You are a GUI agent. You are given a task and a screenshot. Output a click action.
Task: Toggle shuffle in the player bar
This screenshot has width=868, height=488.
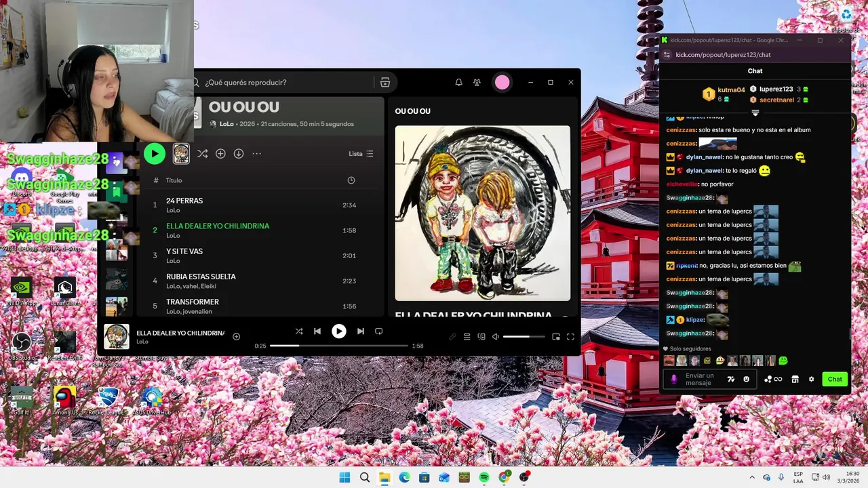click(x=299, y=331)
